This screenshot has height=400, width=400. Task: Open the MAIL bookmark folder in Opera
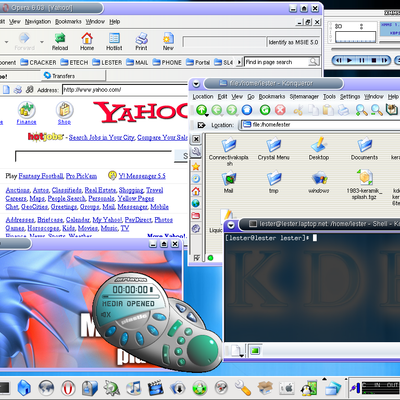point(137,62)
